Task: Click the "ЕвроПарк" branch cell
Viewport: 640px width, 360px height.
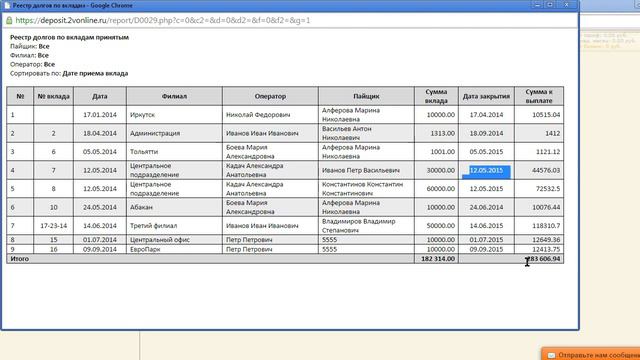Action: [x=174, y=249]
